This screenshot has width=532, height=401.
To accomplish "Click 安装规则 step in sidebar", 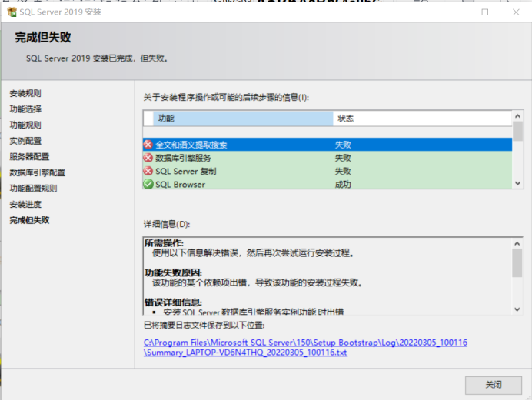I will pos(25,93).
